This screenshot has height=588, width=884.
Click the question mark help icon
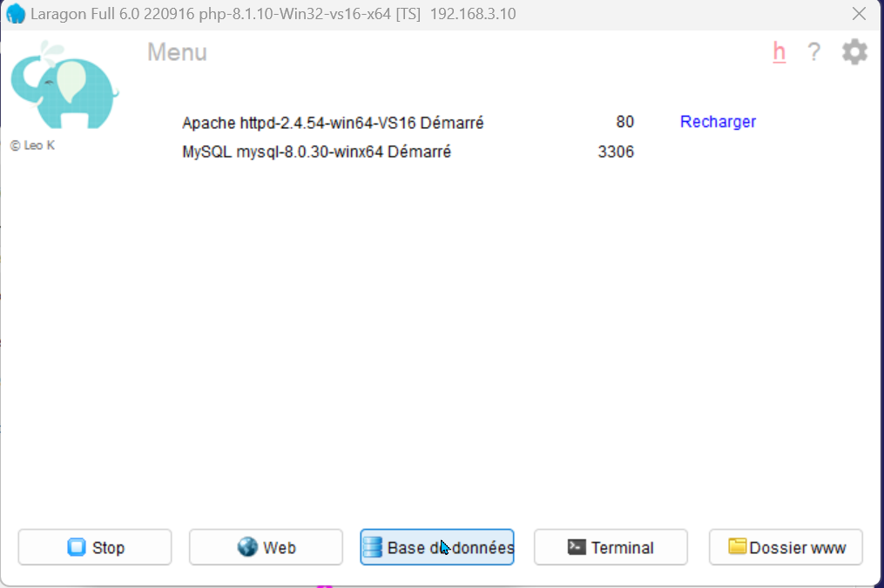tap(813, 52)
